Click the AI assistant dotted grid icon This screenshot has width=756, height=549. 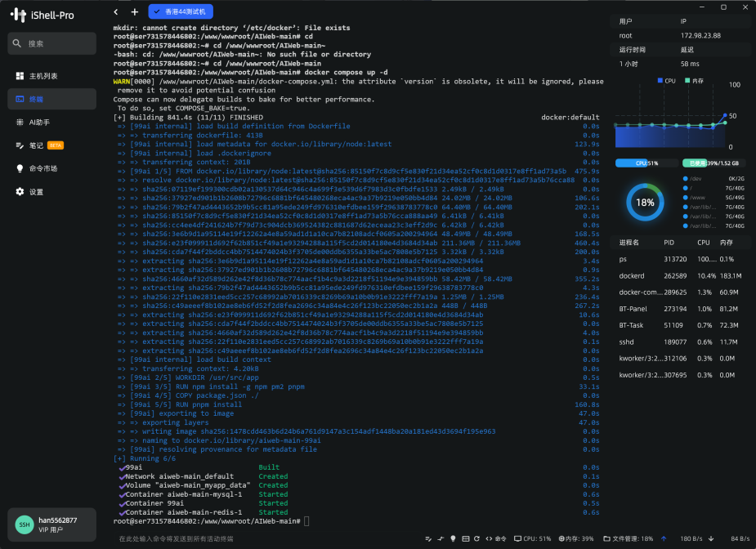coord(20,123)
